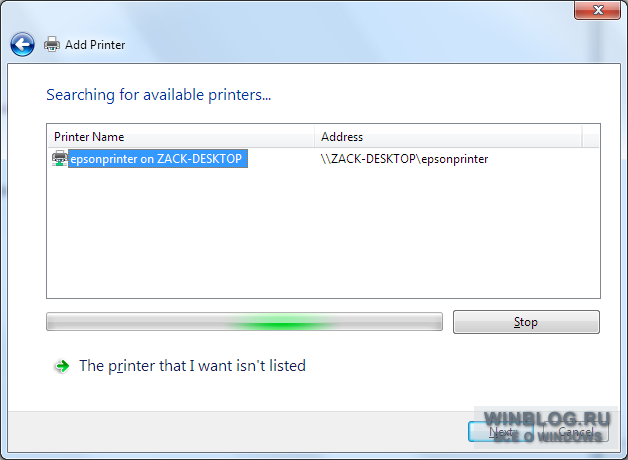Image resolution: width=628 pixels, height=460 pixels.
Task: Click the \\ZACK-DESKTOP\epsonprinter address cell
Action: point(404,159)
